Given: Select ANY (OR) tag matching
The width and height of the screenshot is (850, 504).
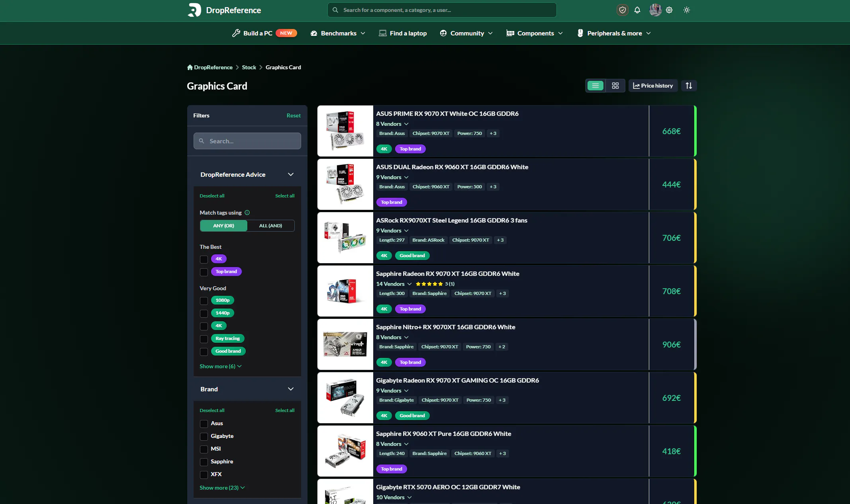Looking at the screenshot, I should [223, 226].
